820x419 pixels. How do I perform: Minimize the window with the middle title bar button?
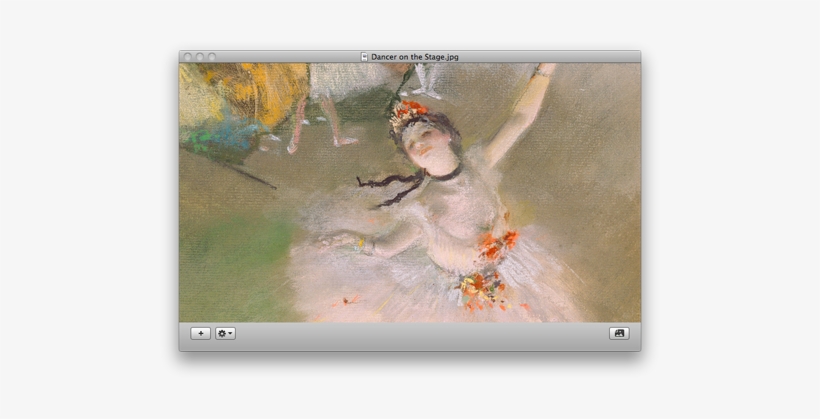point(200,56)
